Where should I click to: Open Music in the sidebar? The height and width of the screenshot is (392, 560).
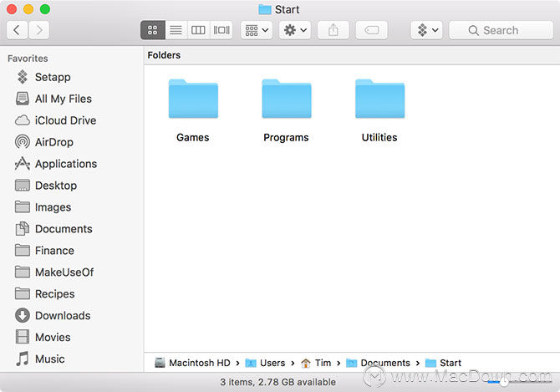tap(40, 359)
